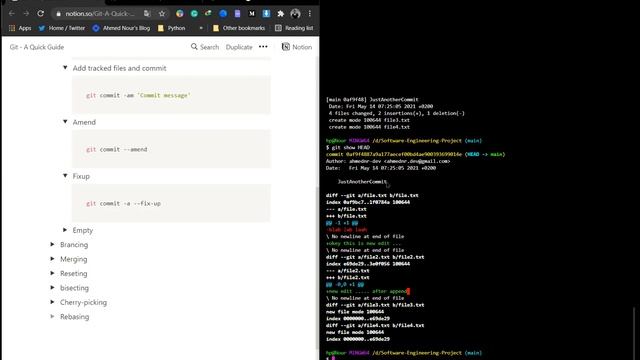Open the translate page icon in address bar
This screenshot has height=360, width=640.
coord(147,13)
